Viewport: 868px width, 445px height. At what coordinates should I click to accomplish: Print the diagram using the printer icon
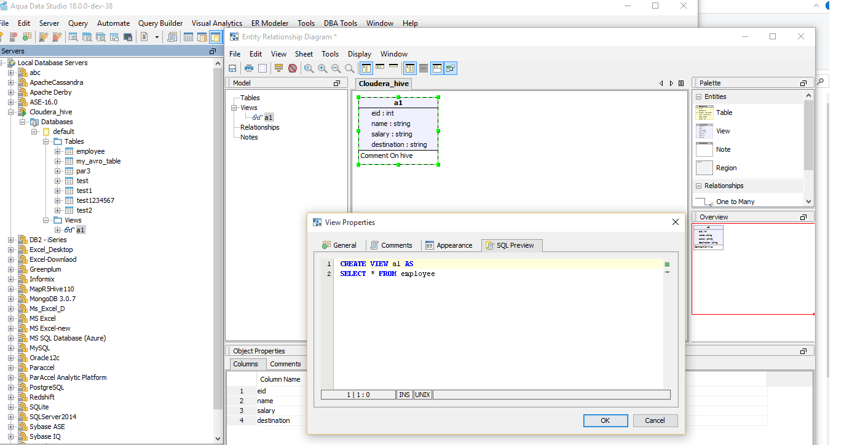tap(249, 68)
